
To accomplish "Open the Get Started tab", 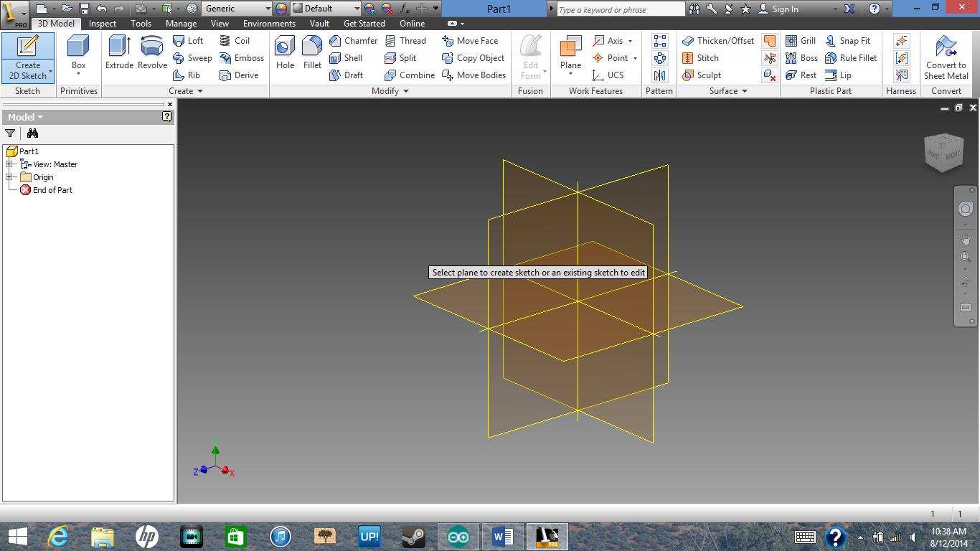I will pyautogui.click(x=364, y=23).
